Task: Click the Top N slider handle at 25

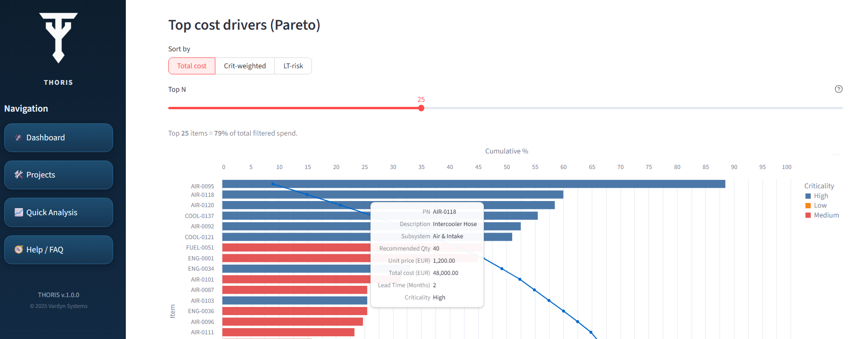Action: tap(421, 108)
